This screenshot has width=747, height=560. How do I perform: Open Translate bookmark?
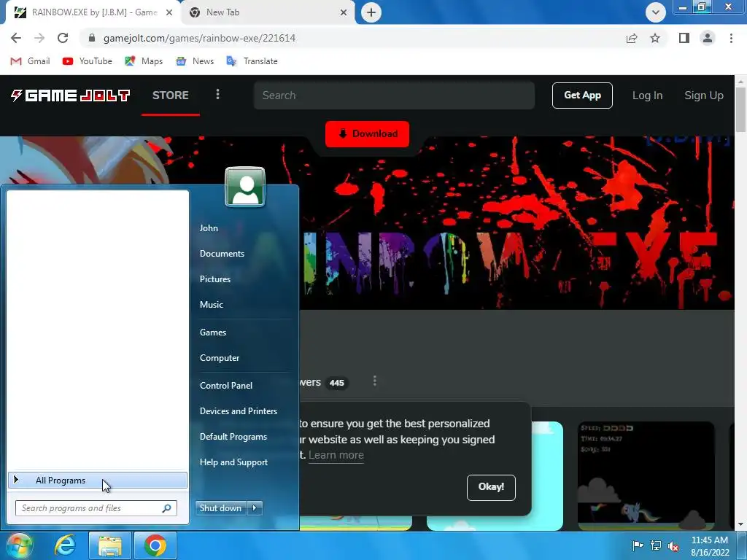252,61
